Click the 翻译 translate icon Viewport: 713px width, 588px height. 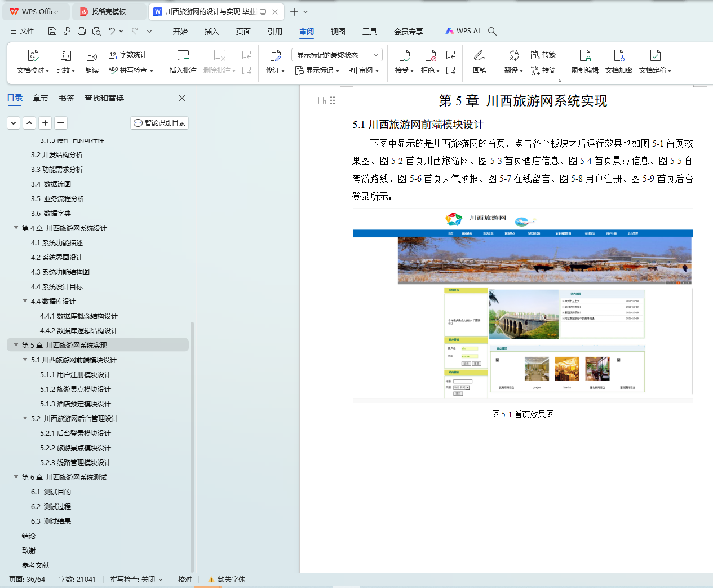pos(513,55)
